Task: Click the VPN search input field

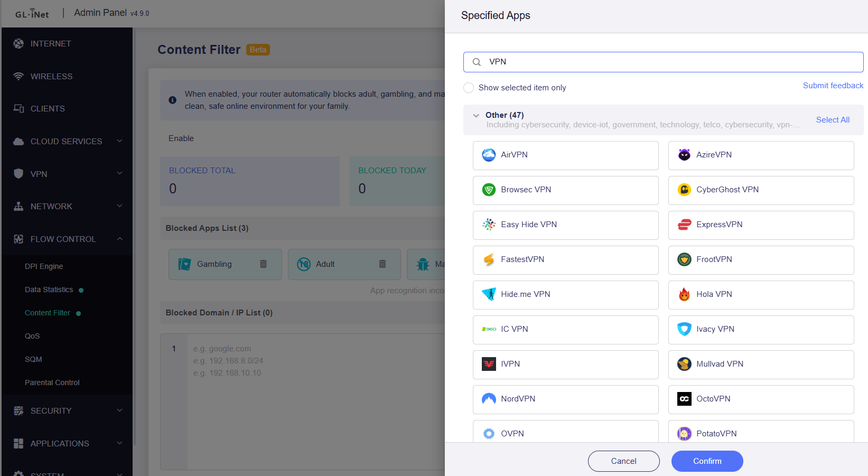Action: pos(664,62)
